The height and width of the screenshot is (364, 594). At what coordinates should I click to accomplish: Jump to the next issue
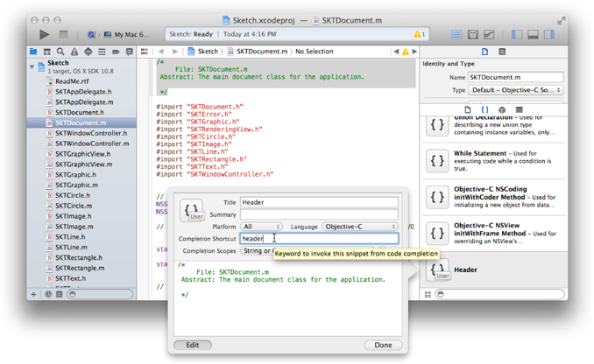click(414, 52)
